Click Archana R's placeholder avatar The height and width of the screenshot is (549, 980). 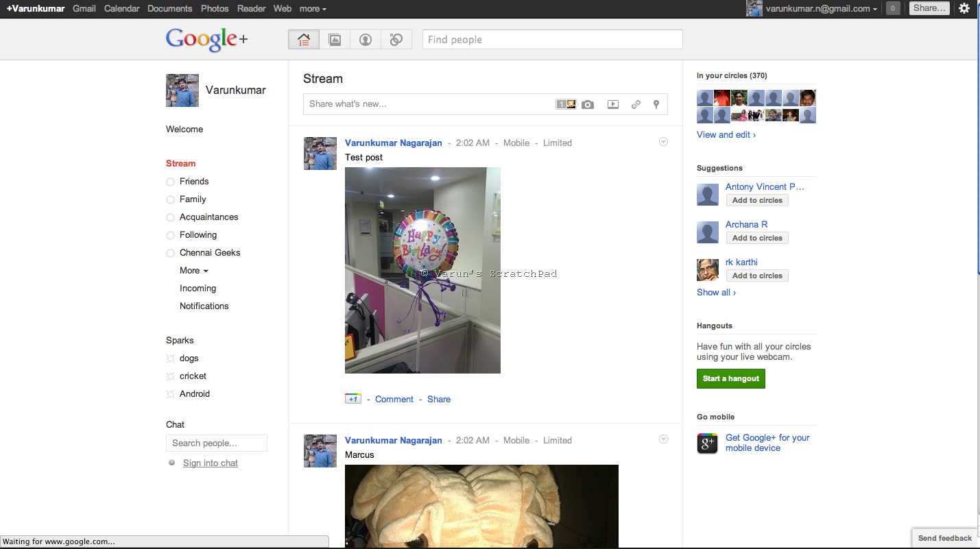tap(708, 232)
